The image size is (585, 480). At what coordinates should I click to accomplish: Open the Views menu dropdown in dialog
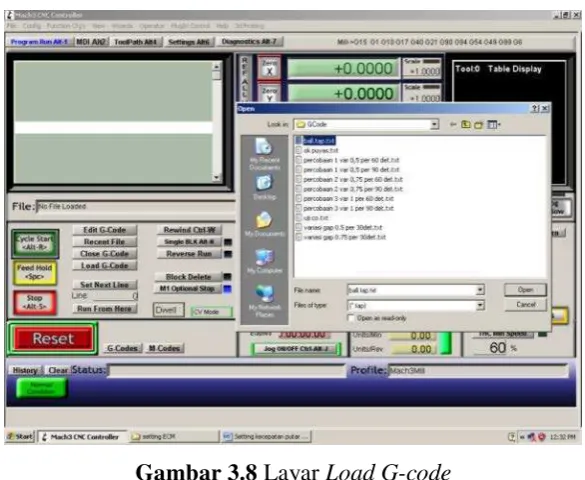tap(494, 124)
